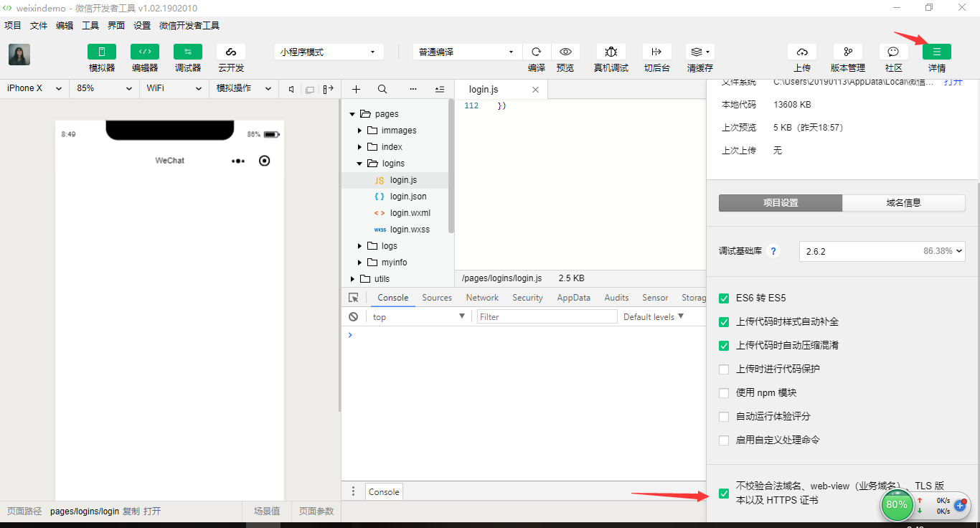Click the simulator dock side icon
Viewport: 980px width, 528px height.
[x=329, y=89]
